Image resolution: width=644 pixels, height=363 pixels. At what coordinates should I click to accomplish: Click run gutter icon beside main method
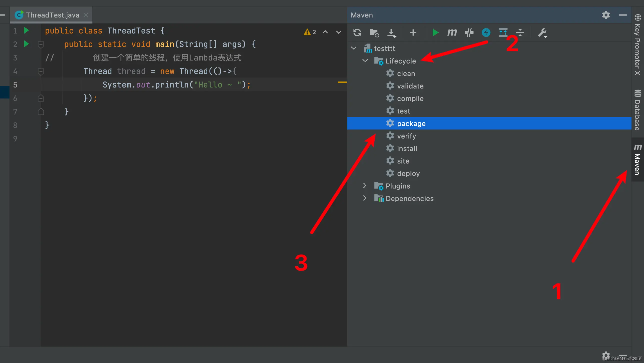26,44
